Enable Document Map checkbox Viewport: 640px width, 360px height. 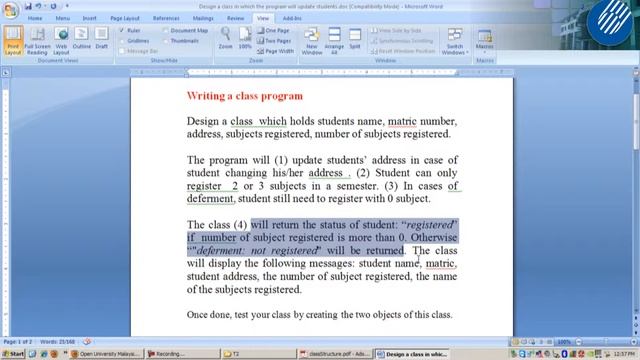tap(165, 31)
